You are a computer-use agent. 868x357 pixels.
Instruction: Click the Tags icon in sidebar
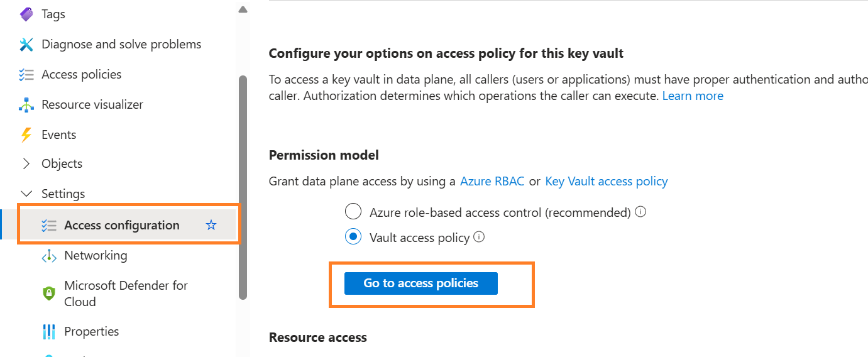26,14
